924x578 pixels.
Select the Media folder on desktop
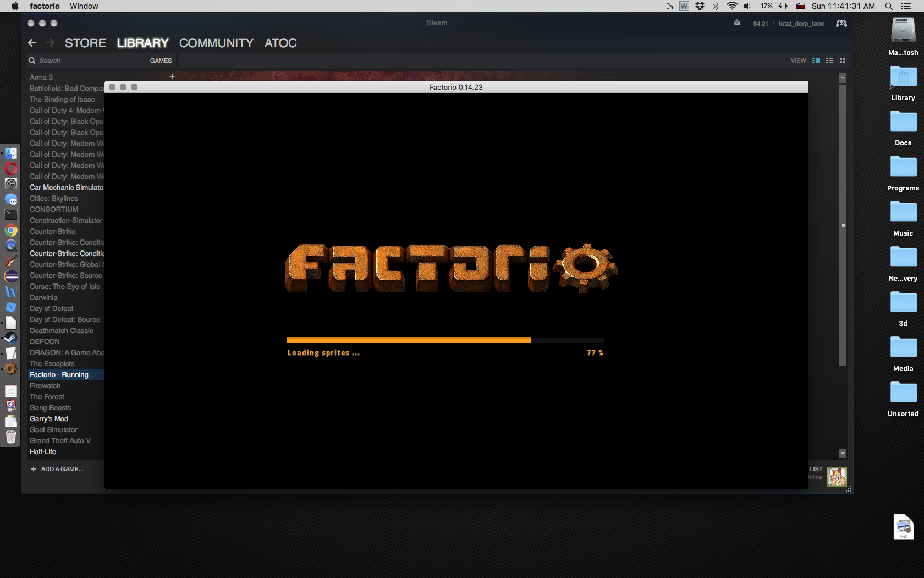[x=903, y=347]
